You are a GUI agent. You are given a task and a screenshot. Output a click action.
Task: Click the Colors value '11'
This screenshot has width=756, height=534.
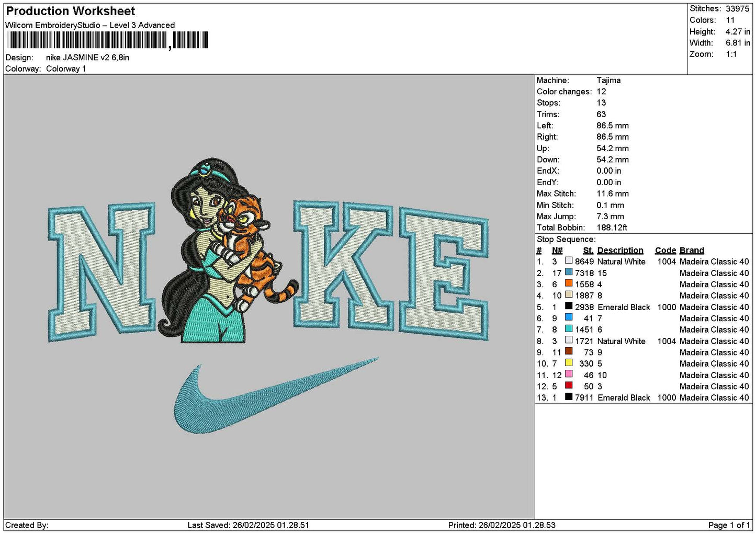point(730,20)
